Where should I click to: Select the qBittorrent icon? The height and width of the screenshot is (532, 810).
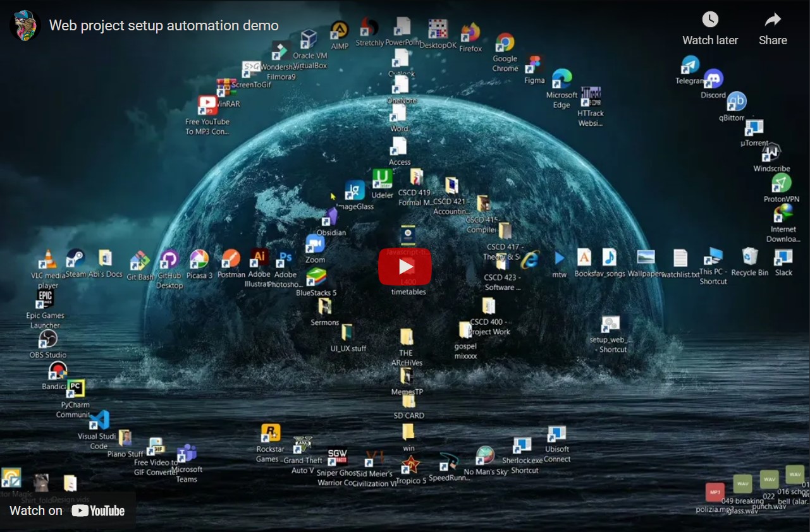click(x=736, y=102)
